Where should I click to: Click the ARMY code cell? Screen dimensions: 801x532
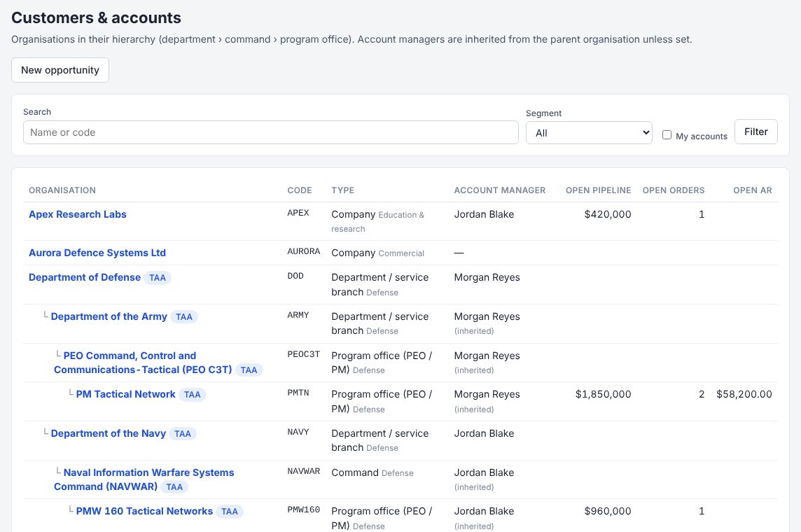[x=298, y=315]
